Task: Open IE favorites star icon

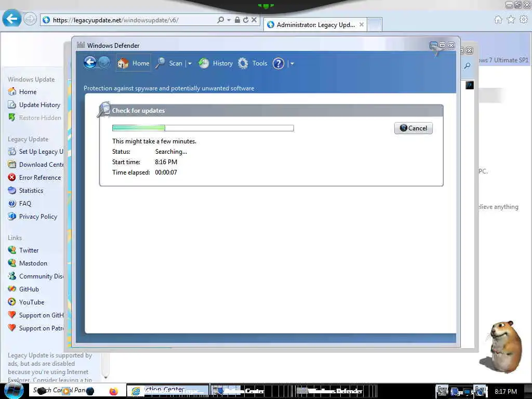Action: [x=511, y=20]
